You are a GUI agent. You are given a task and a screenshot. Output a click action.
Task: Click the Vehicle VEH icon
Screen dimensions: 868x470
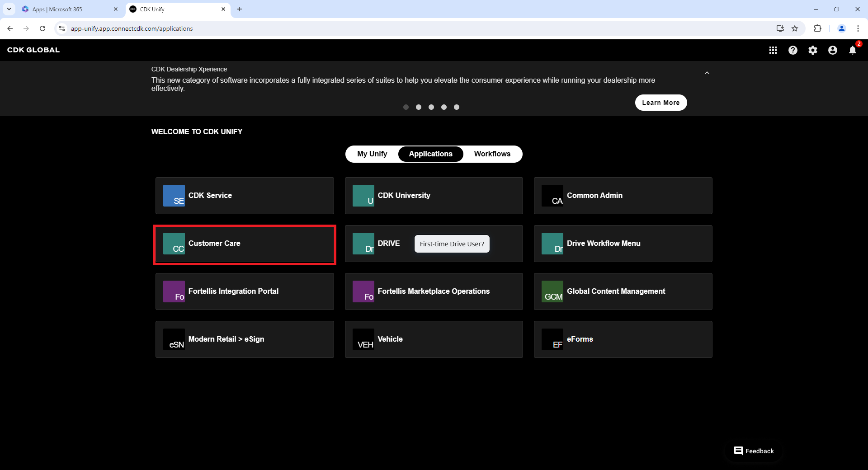(x=363, y=339)
